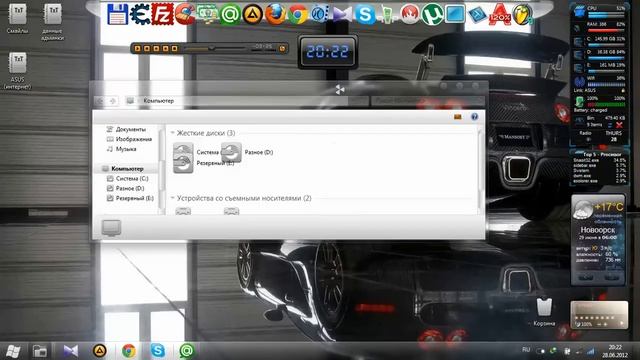Open the Корзина recycle bin on desktop
640x360 pixels.
[544, 312]
